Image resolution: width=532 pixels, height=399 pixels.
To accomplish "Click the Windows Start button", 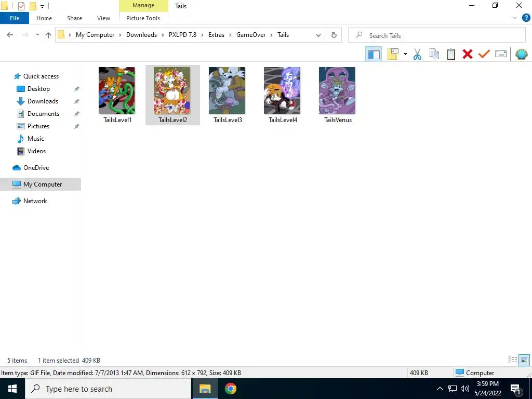I will (x=12, y=389).
